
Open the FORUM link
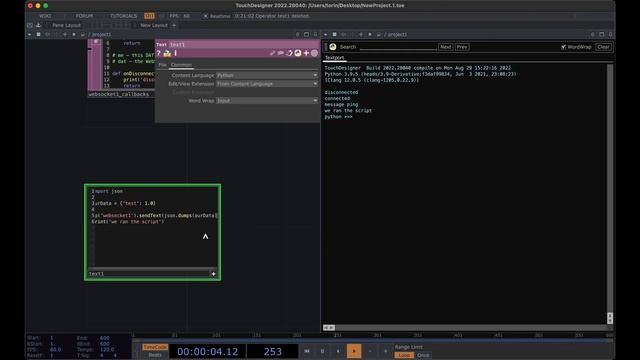click(84, 16)
